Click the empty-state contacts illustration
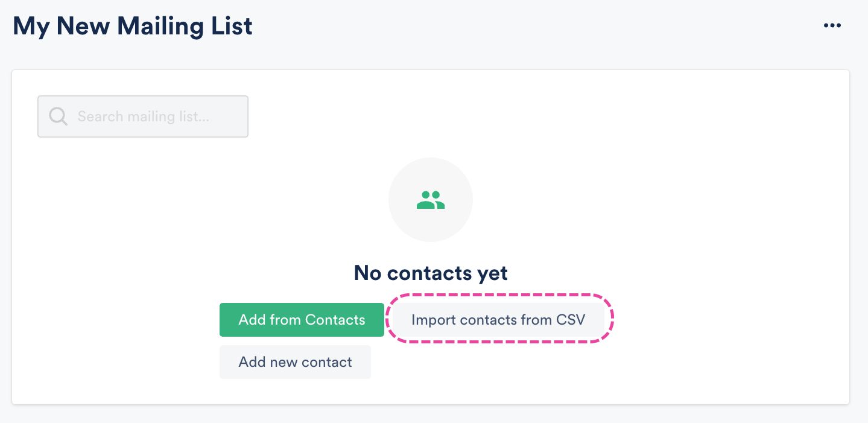The height and width of the screenshot is (423, 868). (431, 200)
